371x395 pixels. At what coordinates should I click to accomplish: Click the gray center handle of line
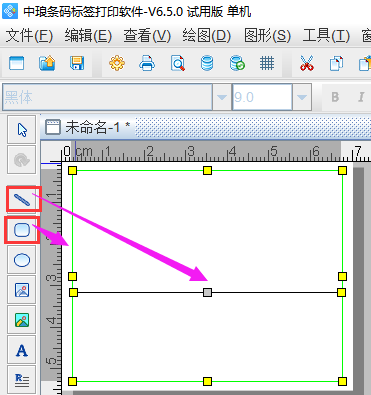pos(207,293)
